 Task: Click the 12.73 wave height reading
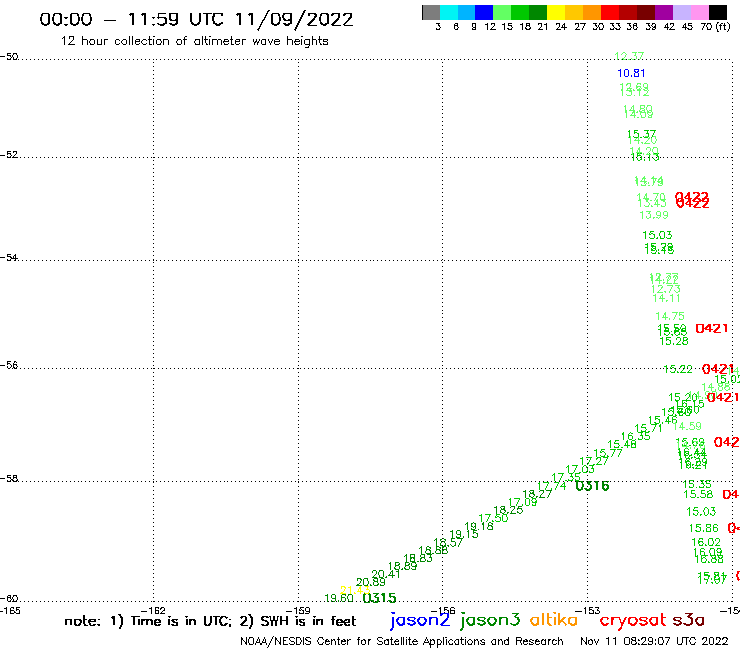[665, 289]
